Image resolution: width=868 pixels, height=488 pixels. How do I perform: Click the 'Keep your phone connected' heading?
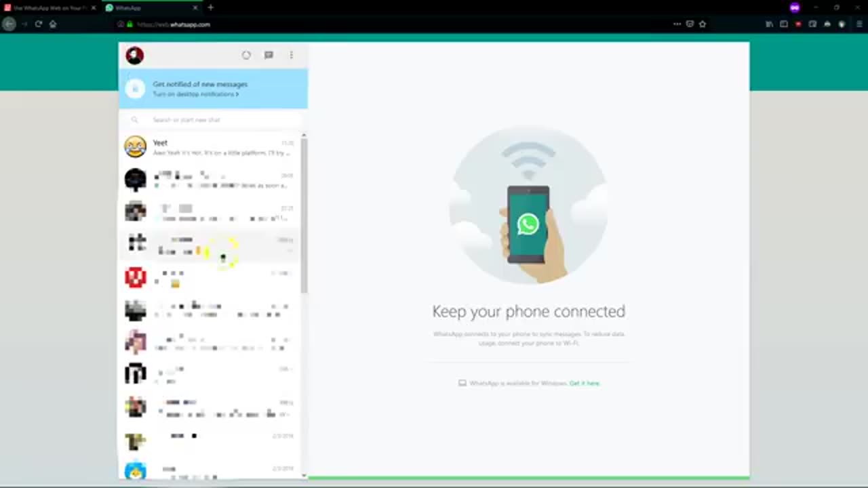pyautogui.click(x=529, y=311)
